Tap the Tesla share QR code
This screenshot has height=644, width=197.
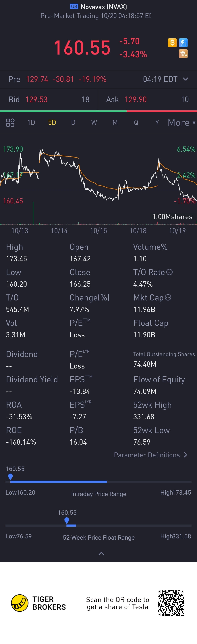click(171, 603)
